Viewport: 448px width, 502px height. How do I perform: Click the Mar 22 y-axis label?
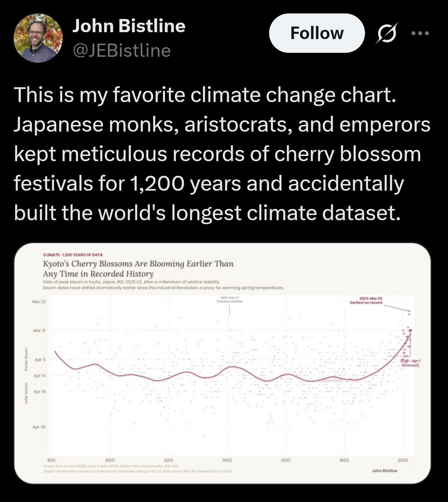point(39,301)
